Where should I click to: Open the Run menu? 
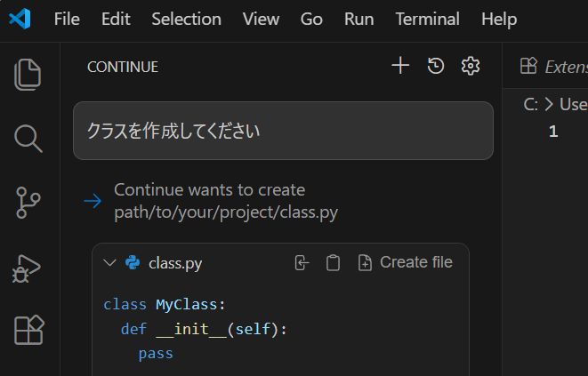(358, 19)
